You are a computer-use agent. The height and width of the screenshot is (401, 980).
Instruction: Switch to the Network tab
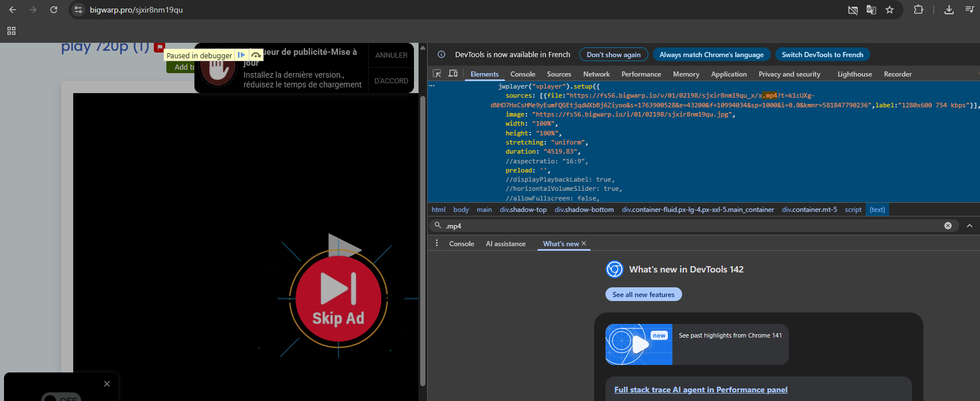click(x=596, y=74)
